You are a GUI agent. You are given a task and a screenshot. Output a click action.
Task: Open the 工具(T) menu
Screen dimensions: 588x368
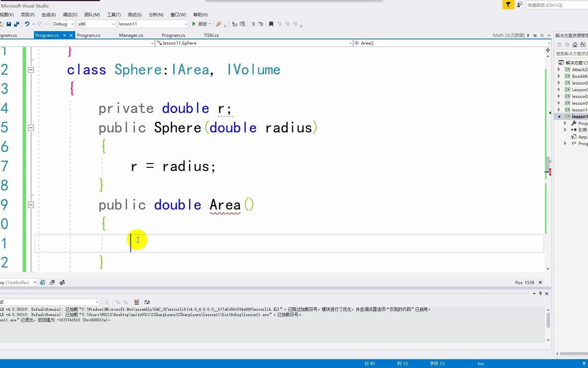114,15
